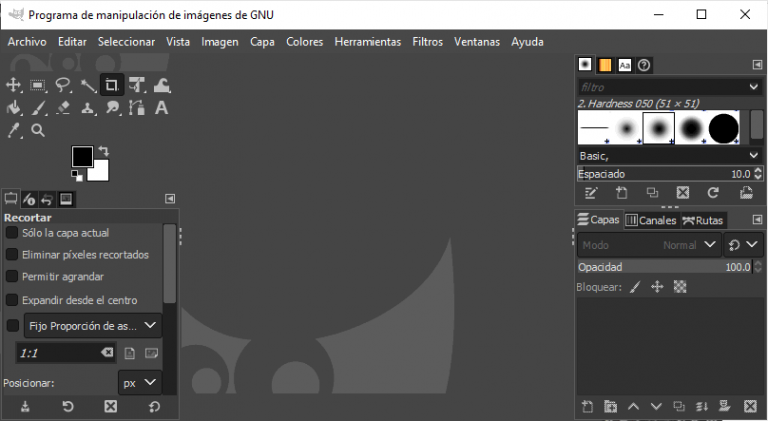
Task: Click tool options vertical scrollbar
Action: point(169,263)
